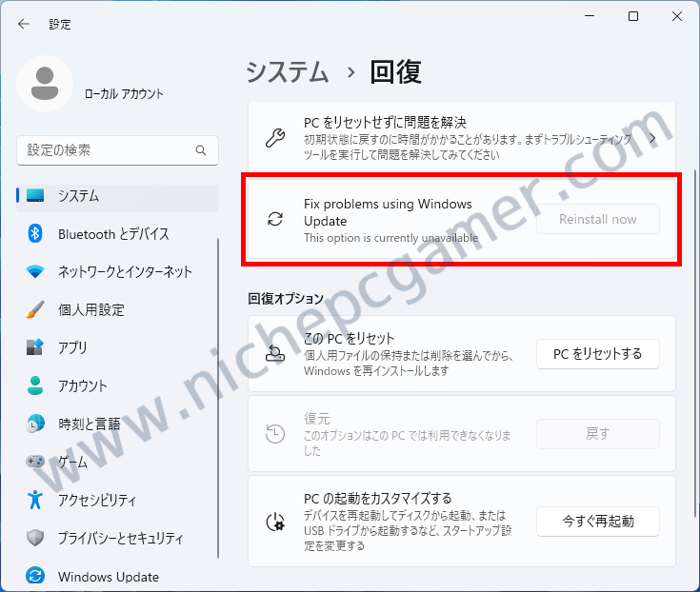Screen dimensions: 700x592
Task: Go to プライバシーとセキュリティ page
Action: tap(118, 538)
